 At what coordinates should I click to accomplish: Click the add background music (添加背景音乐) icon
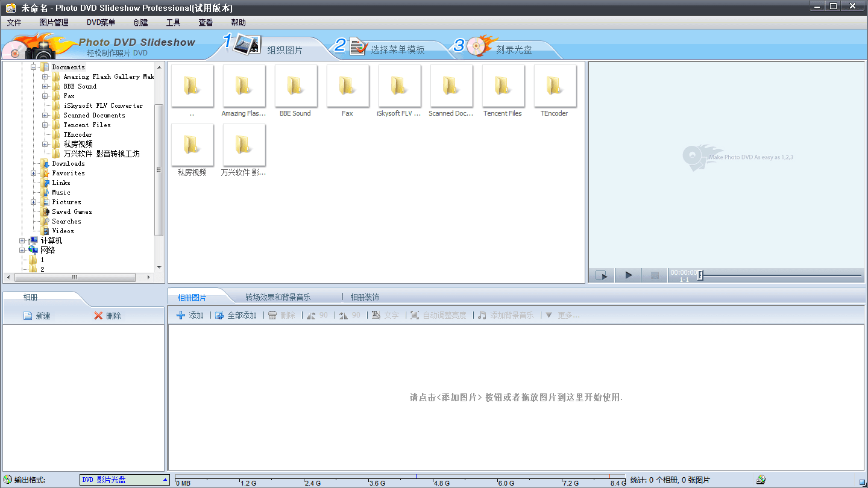coord(482,315)
